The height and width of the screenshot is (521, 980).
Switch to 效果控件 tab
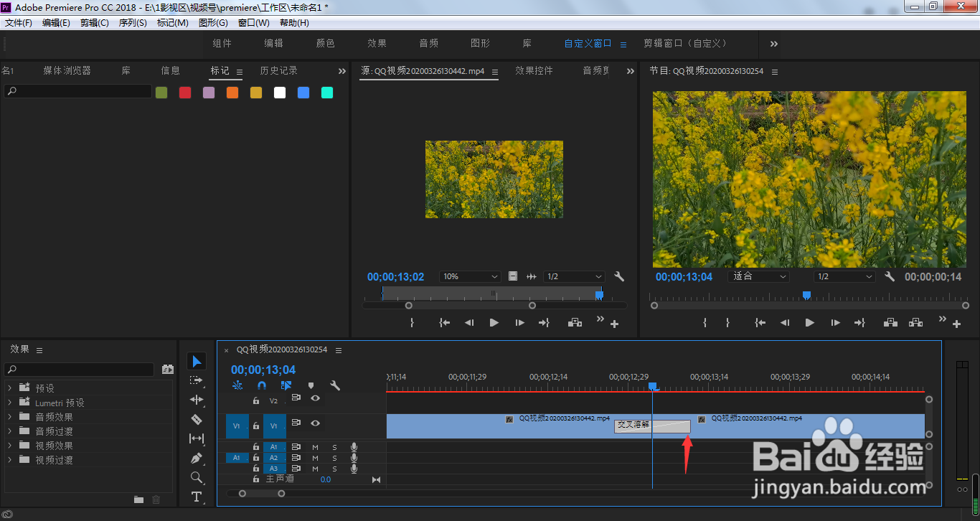coord(534,70)
